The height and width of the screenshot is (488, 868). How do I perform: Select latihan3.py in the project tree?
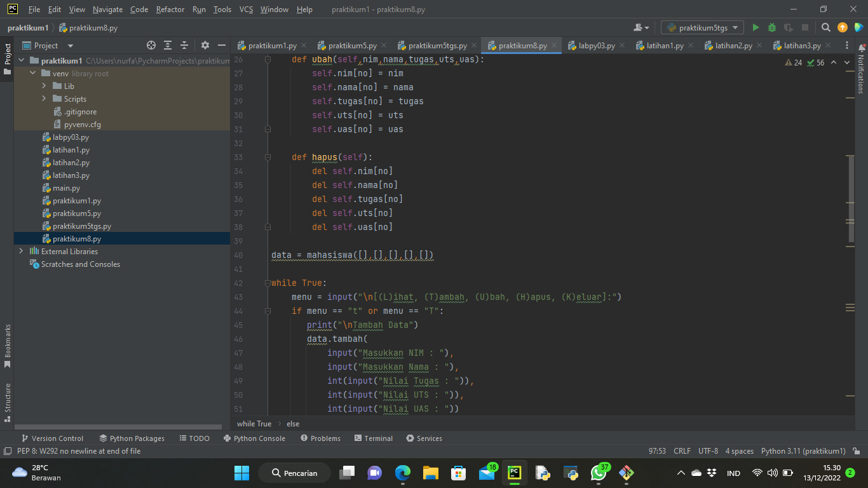[x=71, y=175]
